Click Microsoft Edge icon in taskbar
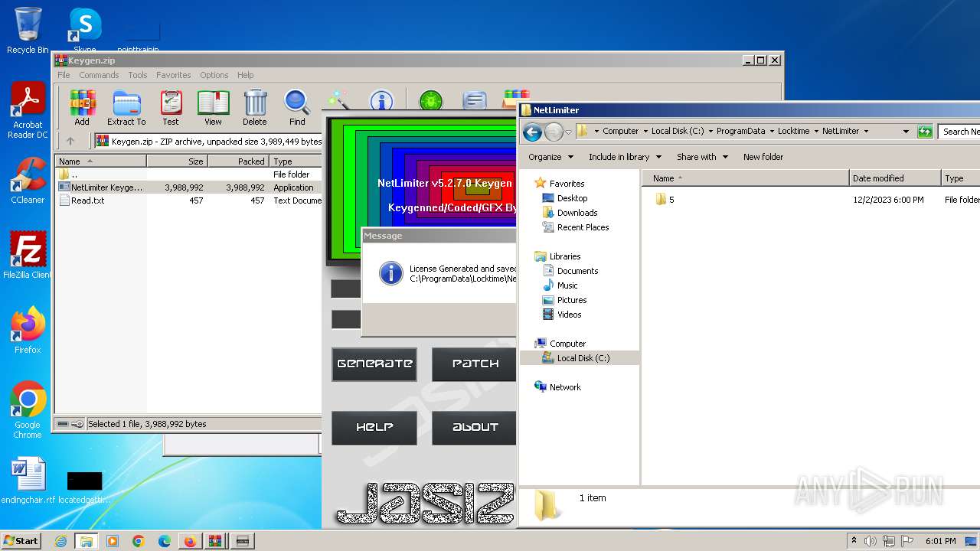This screenshot has height=551, width=980. (x=165, y=541)
